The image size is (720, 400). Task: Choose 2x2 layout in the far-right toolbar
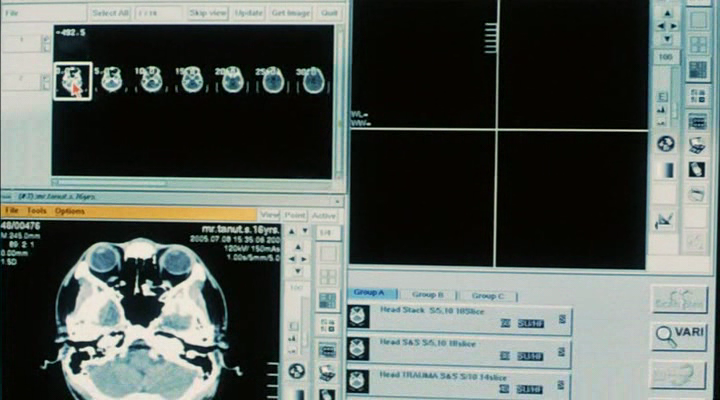698,45
